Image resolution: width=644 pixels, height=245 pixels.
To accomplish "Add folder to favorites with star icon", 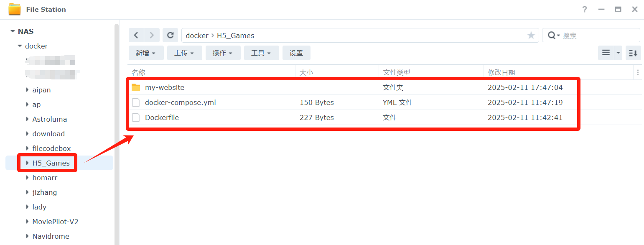I will coord(531,36).
